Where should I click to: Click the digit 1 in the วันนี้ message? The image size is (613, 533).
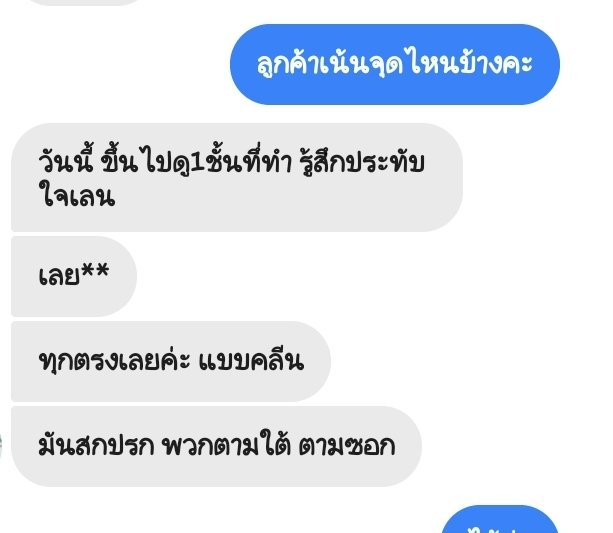click(197, 163)
